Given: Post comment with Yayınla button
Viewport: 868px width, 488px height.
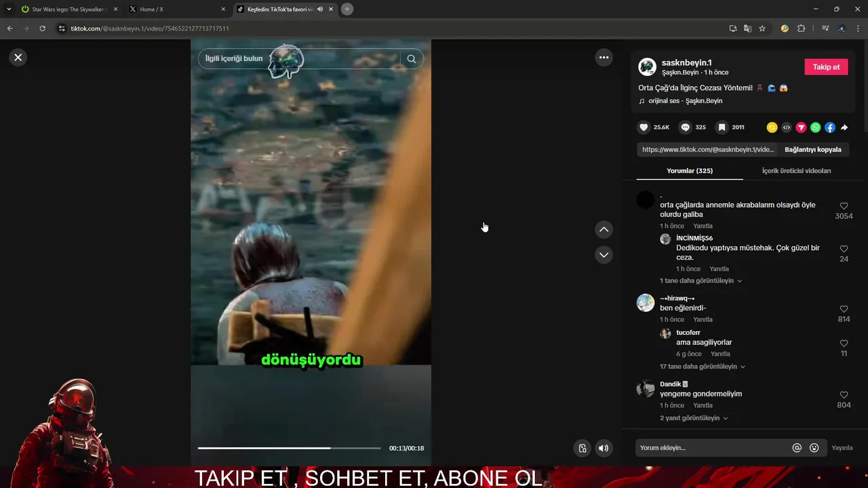Looking at the screenshot, I should 842,448.
